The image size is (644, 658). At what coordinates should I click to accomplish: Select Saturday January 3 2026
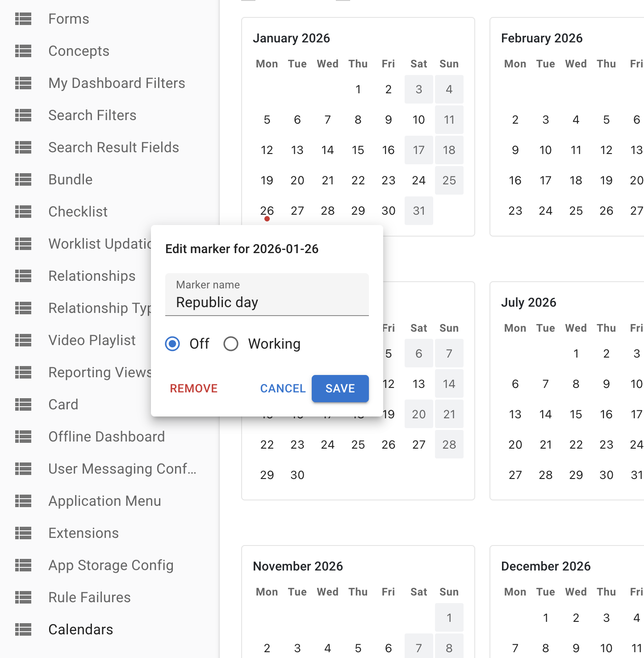tap(419, 89)
